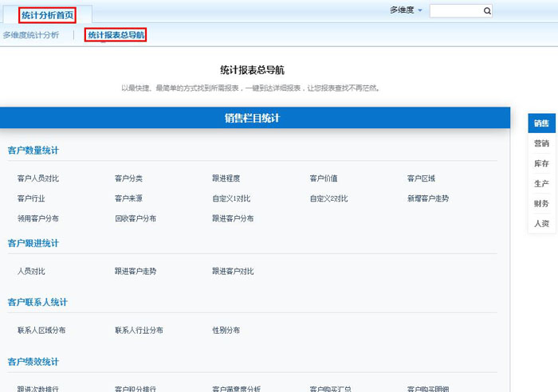Jump to 营销 section in sidebar
The height and width of the screenshot is (392, 558).
click(x=541, y=143)
